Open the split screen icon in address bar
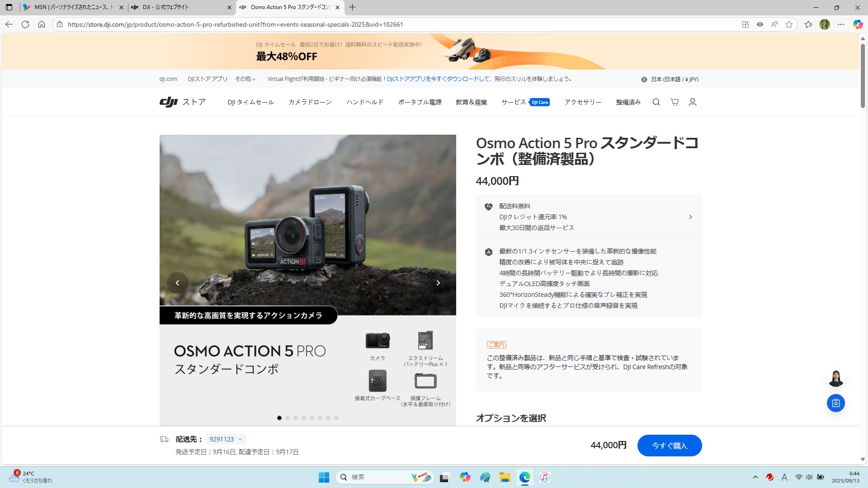868x488 pixels. pyautogui.click(x=745, y=24)
